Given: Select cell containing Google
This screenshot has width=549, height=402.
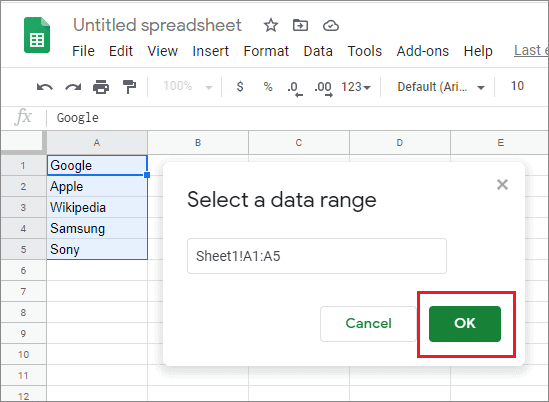Looking at the screenshot, I should [97, 165].
